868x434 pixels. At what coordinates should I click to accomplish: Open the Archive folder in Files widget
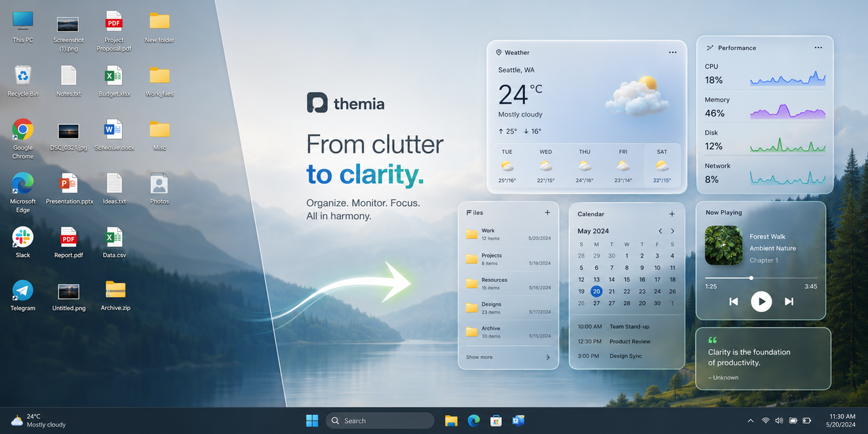509,332
